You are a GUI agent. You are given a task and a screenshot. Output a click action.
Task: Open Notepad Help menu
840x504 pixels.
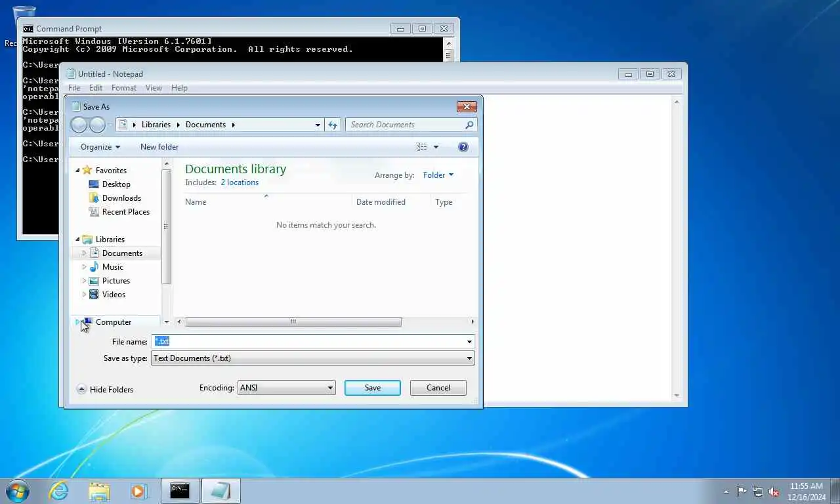179,88
